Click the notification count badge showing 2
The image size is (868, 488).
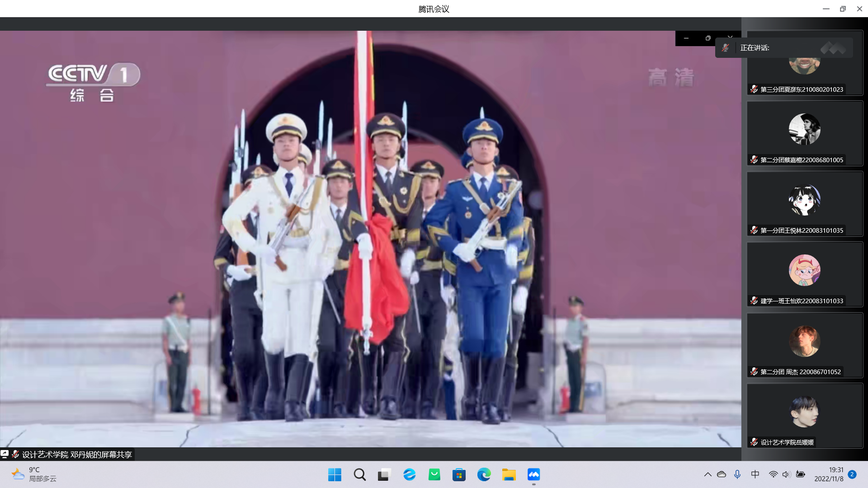852,474
